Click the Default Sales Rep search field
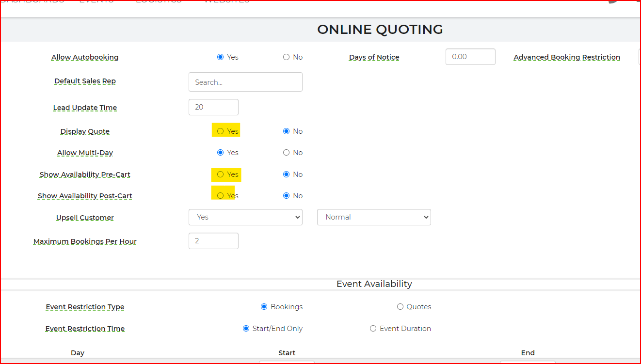This screenshot has width=641, height=364. pyautogui.click(x=245, y=82)
